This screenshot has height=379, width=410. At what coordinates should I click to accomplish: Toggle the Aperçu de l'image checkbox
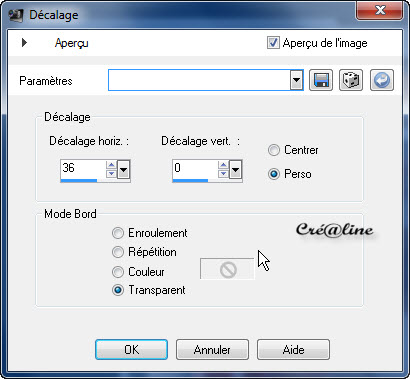[x=273, y=43]
